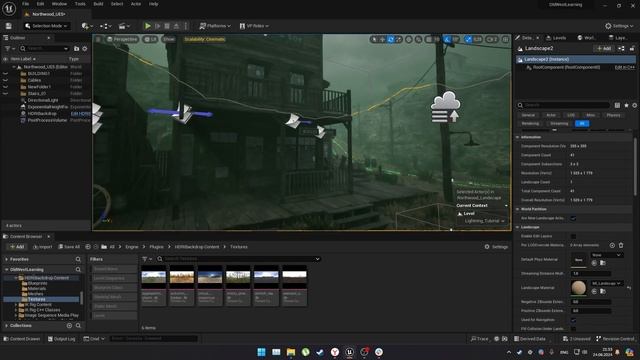The width and height of the screenshot is (640, 360).
Task: Toggle visibility of Stairs_01 folder
Action: (x=5, y=93)
